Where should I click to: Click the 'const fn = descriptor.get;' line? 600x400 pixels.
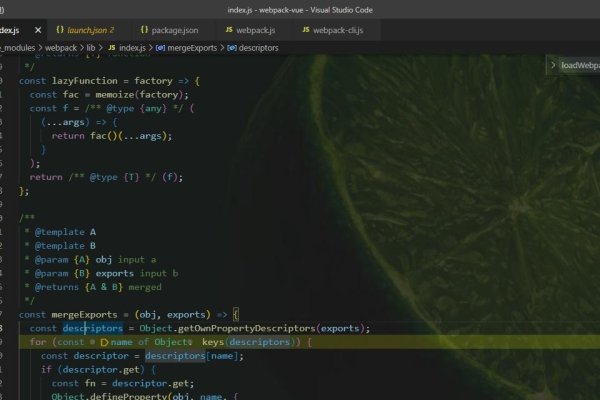pyautogui.click(x=123, y=384)
